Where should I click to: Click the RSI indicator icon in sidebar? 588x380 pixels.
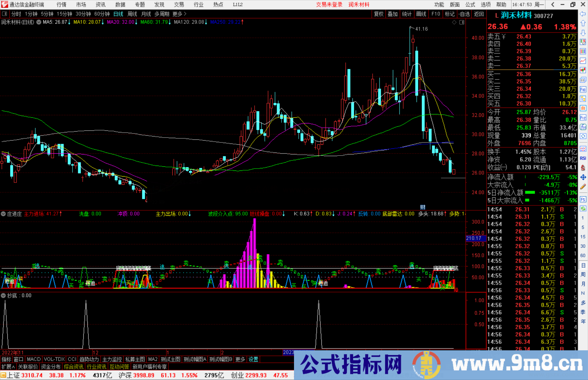click(583, 158)
